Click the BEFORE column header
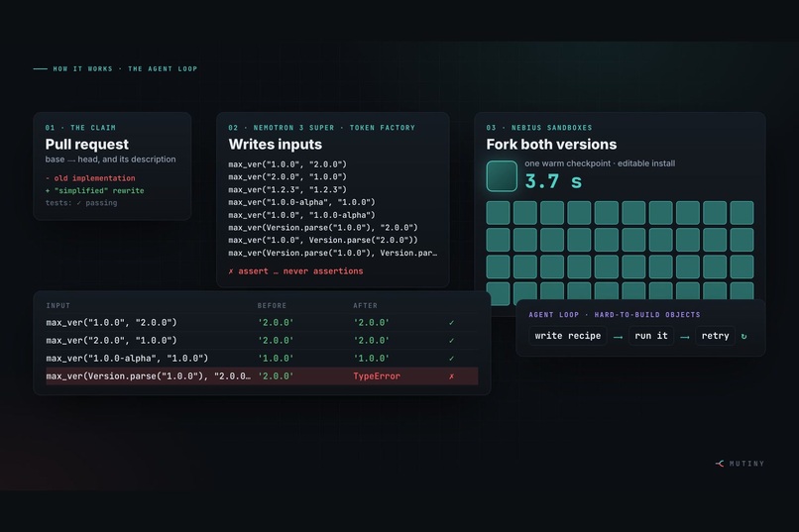Image resolution: width=799 pixels, height=532 pixels. tap(272, 305)
